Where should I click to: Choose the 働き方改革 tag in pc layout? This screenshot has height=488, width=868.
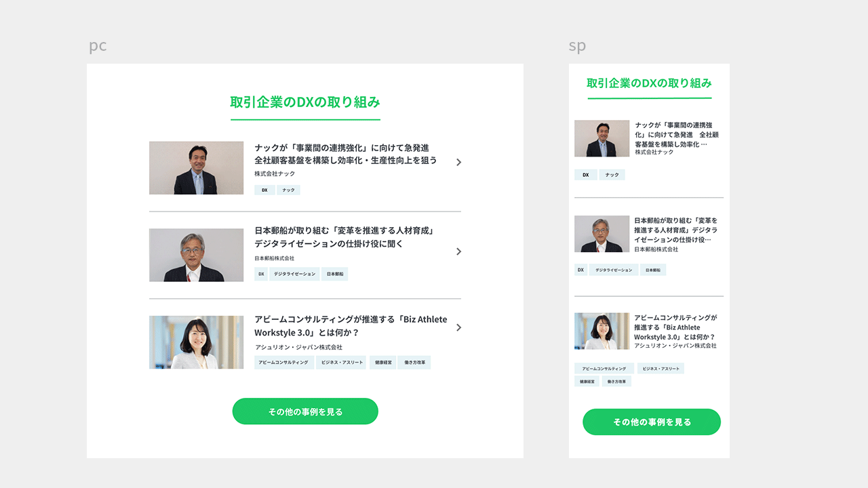pos(414,363)
